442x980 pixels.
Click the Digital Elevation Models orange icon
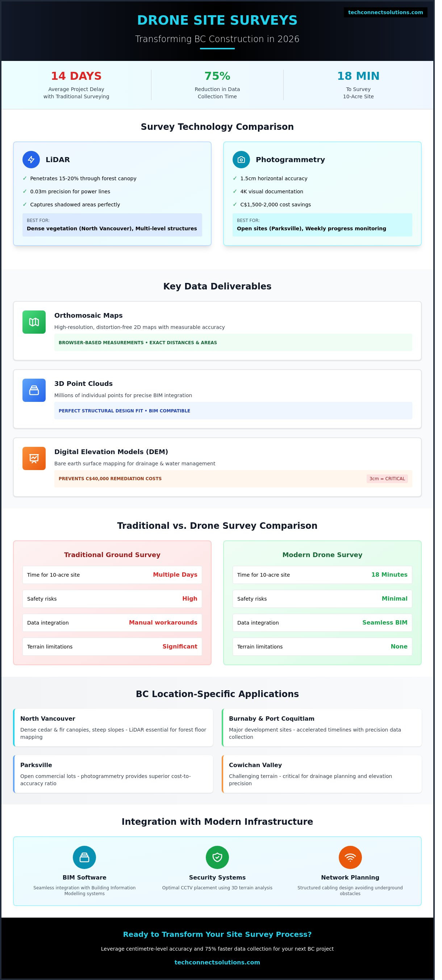[x=34, y=458]
